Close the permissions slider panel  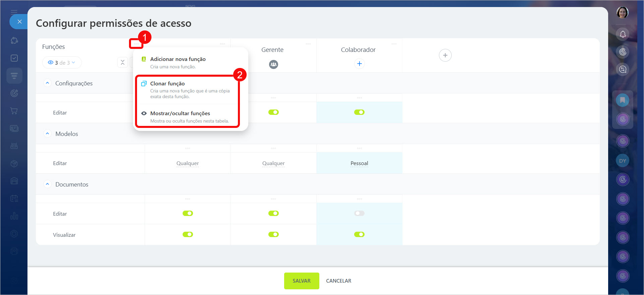(x=19, y=22)
